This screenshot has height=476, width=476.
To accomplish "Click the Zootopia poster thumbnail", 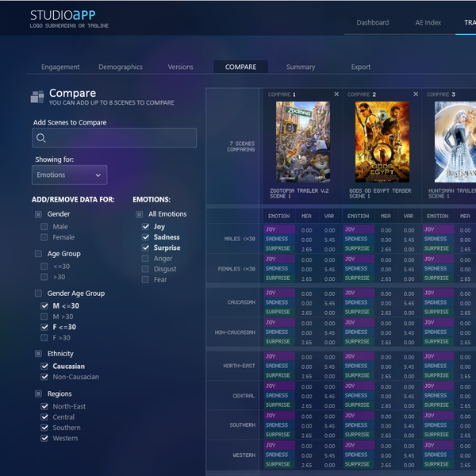I will pyautogui.click(x=303, y=142).
